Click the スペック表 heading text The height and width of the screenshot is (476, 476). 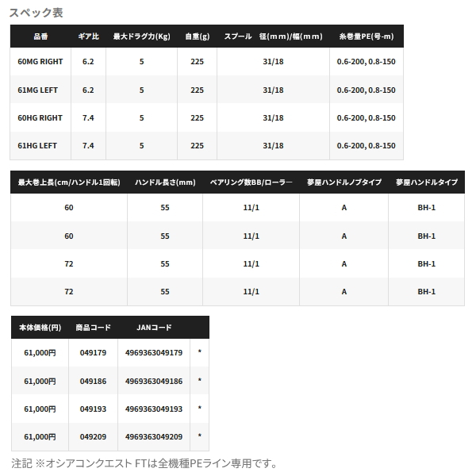[36, 13]
